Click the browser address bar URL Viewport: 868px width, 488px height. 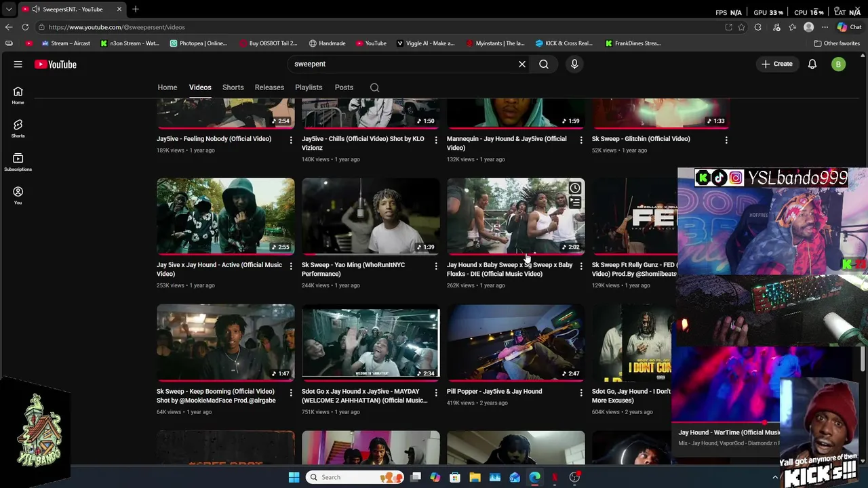click(117, 27)
